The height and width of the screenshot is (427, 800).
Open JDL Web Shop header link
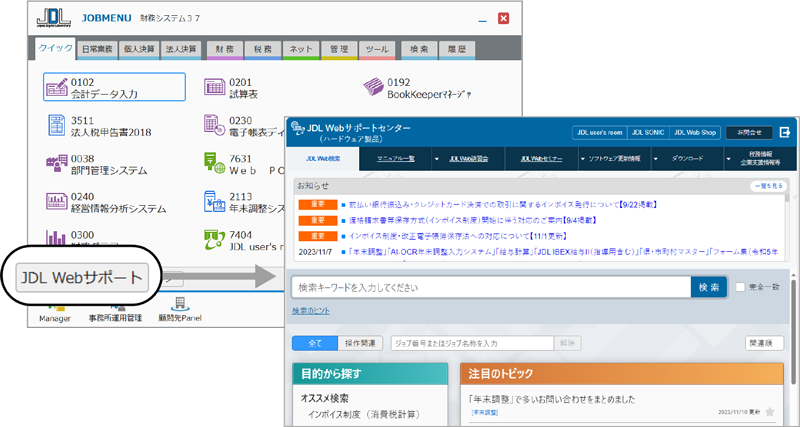click(x=695, y=133)
